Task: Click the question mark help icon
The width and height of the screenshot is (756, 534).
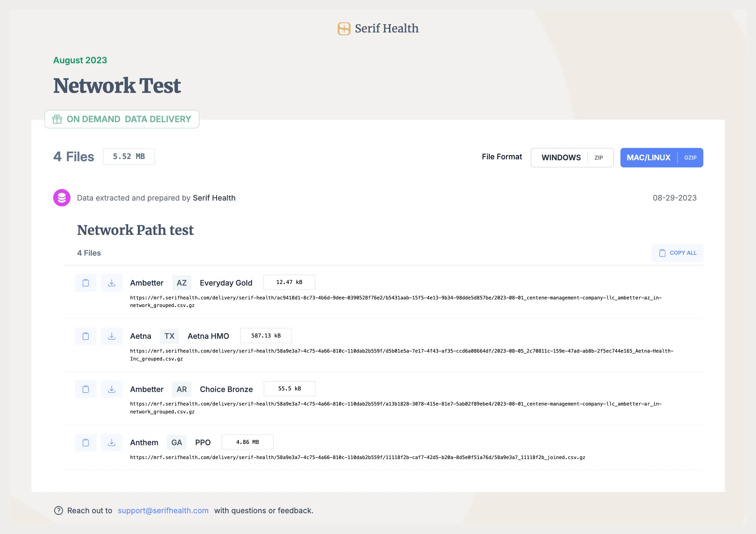Action: pos(58,511)
